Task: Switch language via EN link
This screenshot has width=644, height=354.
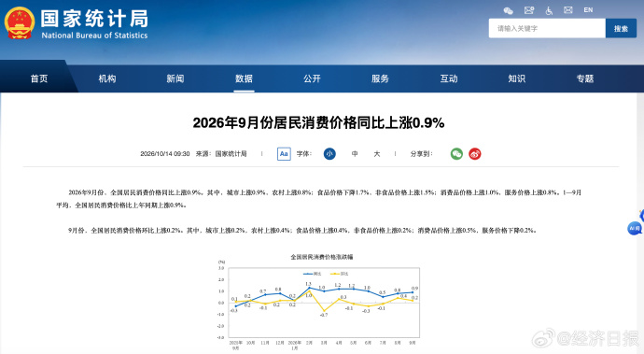Action: tap(588, 10)
